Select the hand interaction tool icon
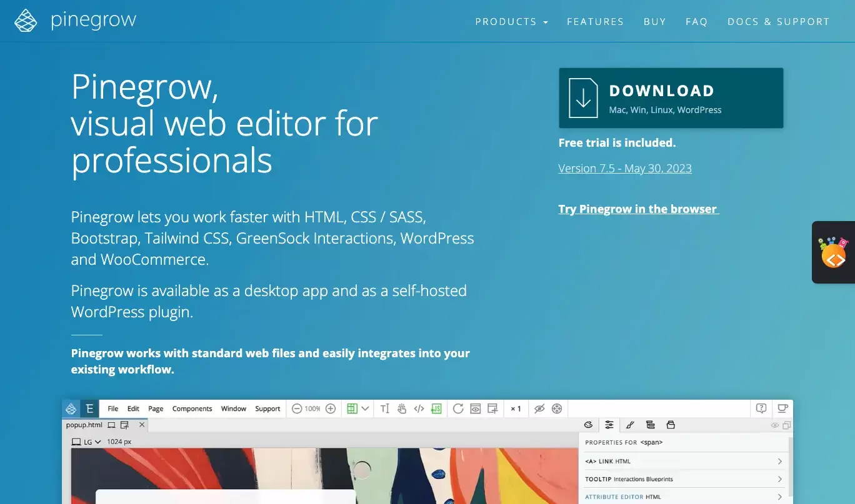Image resolution: width=855 pixels, height=504 pixels. pos(402,408)
